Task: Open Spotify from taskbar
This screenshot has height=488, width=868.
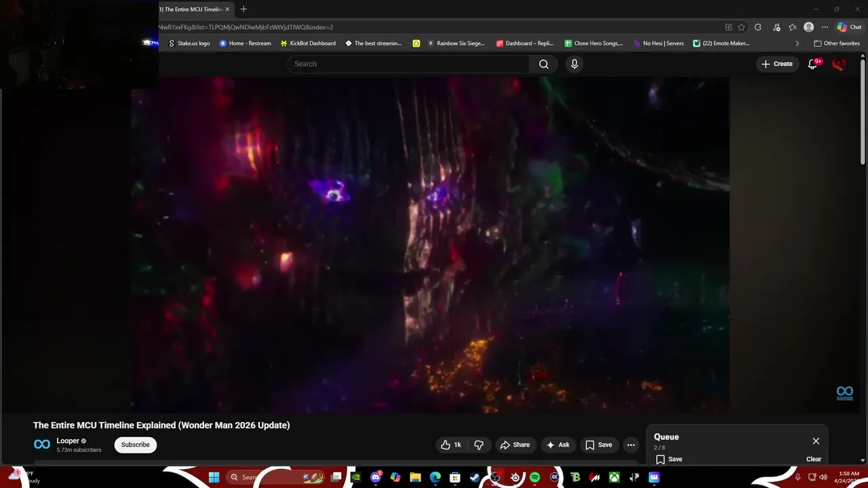Action: 534,477
